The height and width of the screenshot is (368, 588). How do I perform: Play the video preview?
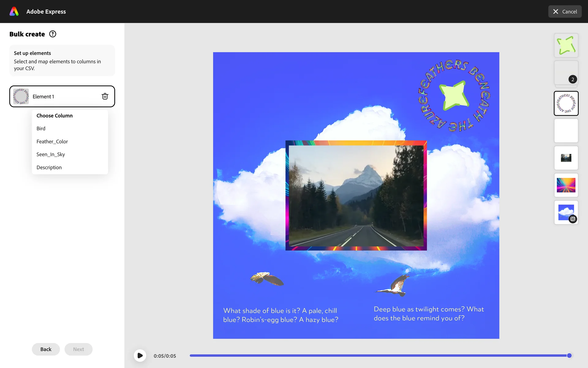click(x=140, y=355)
